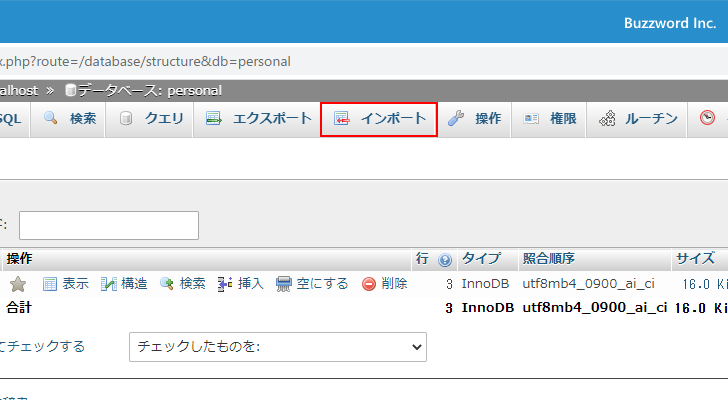Viewport: 728px width, 400px height.
Task: Click the データベース: personal breadcrumb link
Action: (x=150, y=90)
